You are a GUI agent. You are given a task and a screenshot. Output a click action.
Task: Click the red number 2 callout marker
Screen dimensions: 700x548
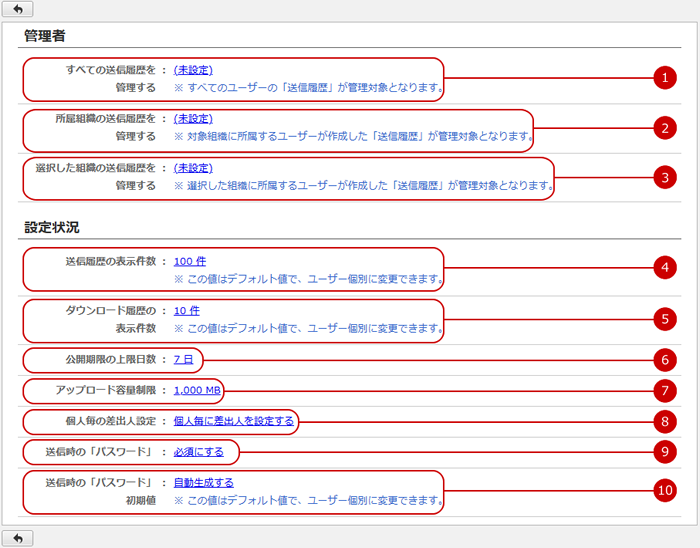point(664,128)
